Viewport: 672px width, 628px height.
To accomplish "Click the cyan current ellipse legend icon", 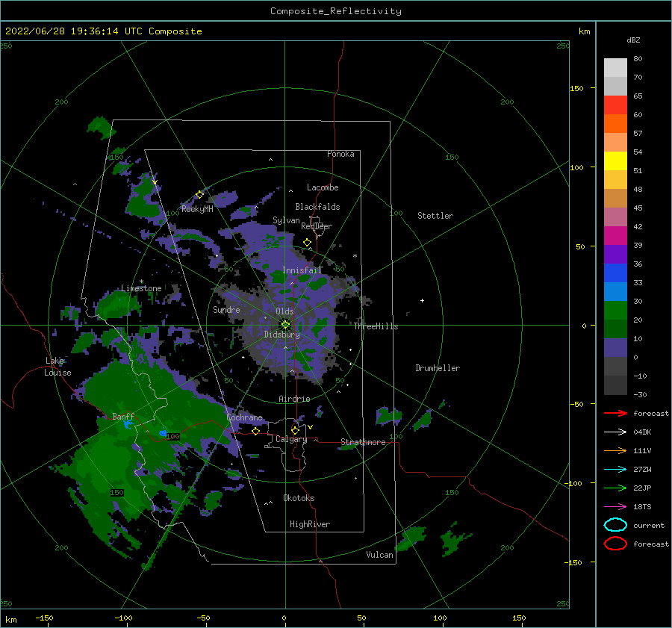I will coord(615,525).
